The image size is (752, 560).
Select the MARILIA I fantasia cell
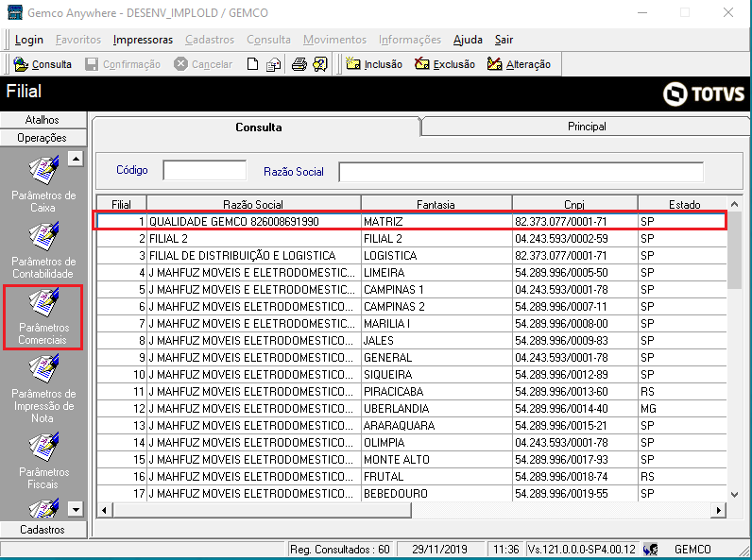pos(436,324)
